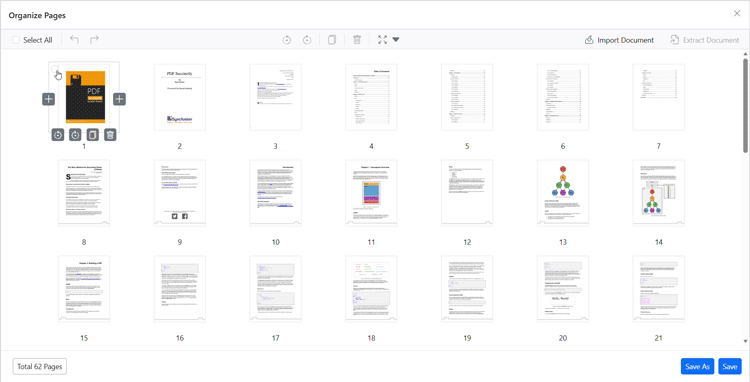Image resolution: width=750 pixels, height=382 pixels.
Task: Select the page 6 thumbnail
Action: tap(563, 97)
